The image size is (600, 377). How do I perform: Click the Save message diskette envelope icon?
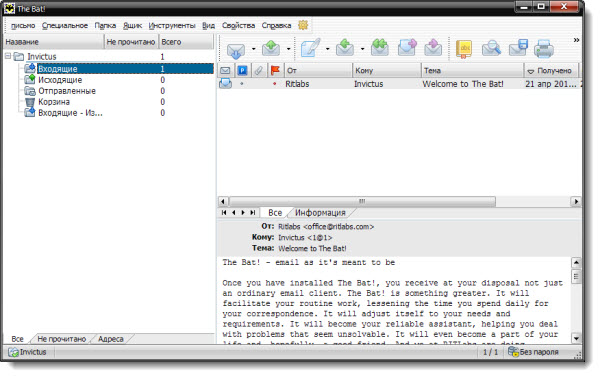coord(518,48)
